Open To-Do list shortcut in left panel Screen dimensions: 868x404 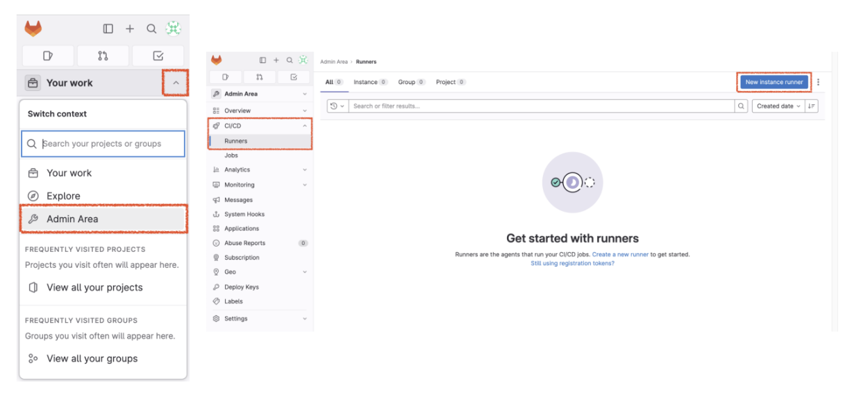(158, 56)
